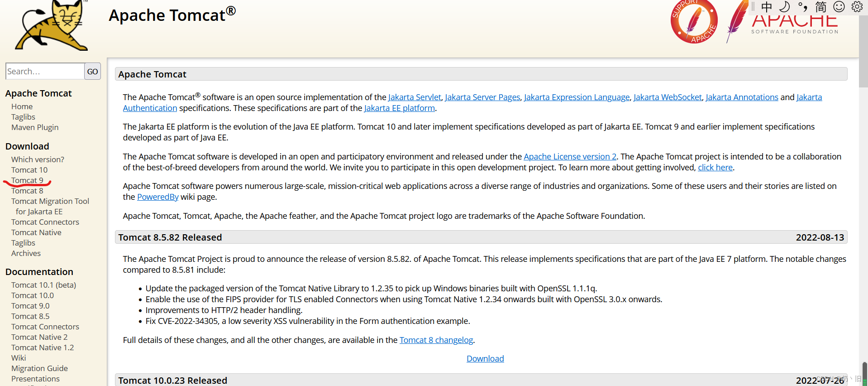This screenshot has height=386, width=868.
Task: Click the Download sidebar heading
Action: tap(27, 146)
